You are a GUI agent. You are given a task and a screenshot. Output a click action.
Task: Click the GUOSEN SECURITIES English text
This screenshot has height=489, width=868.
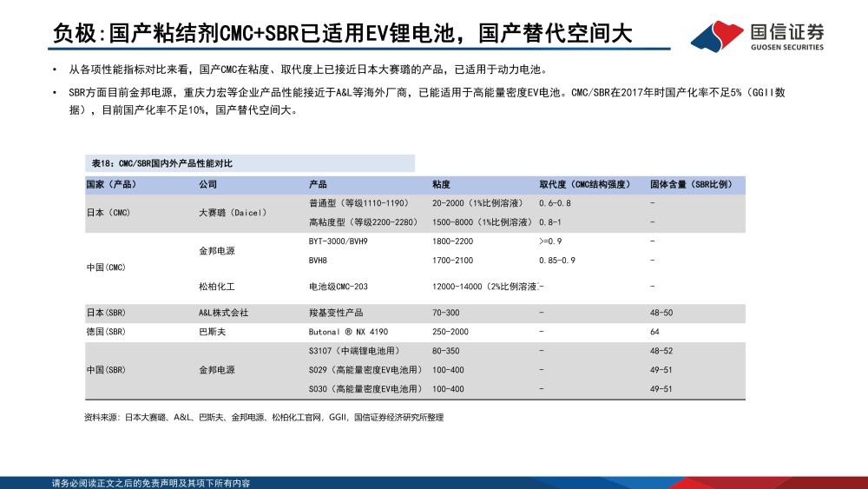point(787,47)
